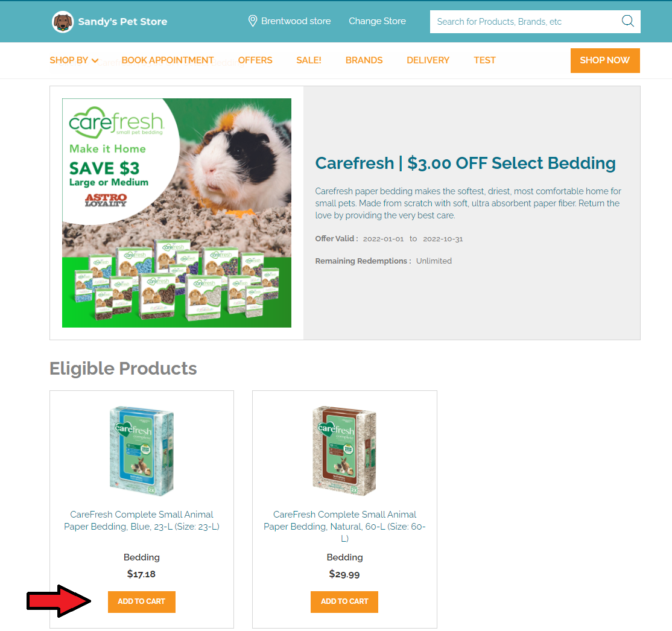This screenshot has height=631, width=672.
Task: Add Blue 23-L bedding to cart
Action: tap(141, 601)
